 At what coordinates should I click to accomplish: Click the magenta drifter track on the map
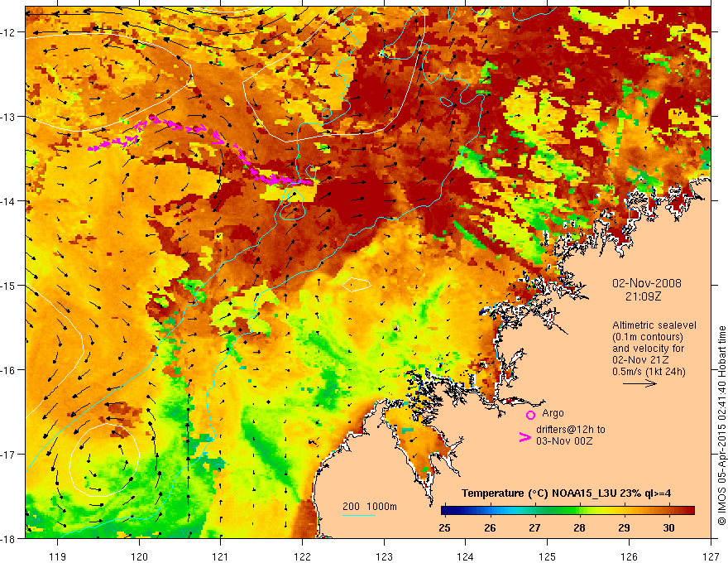(199, 151)
